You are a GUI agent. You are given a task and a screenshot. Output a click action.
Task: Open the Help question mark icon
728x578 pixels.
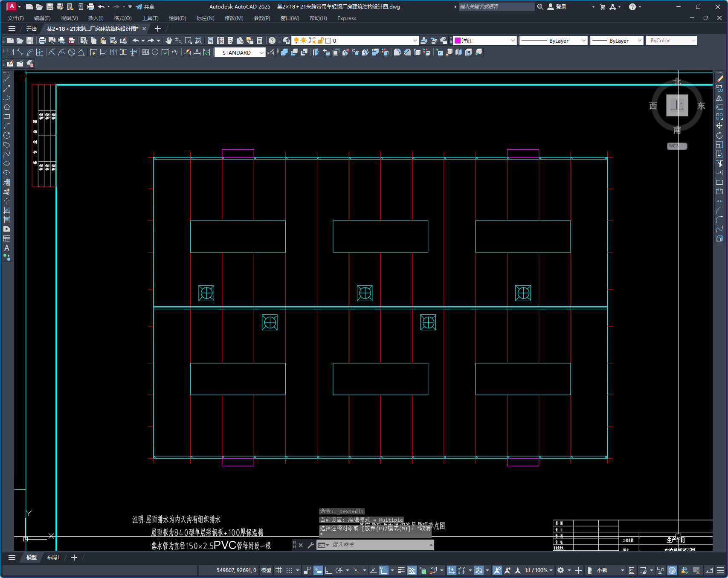tap(272, 41)
